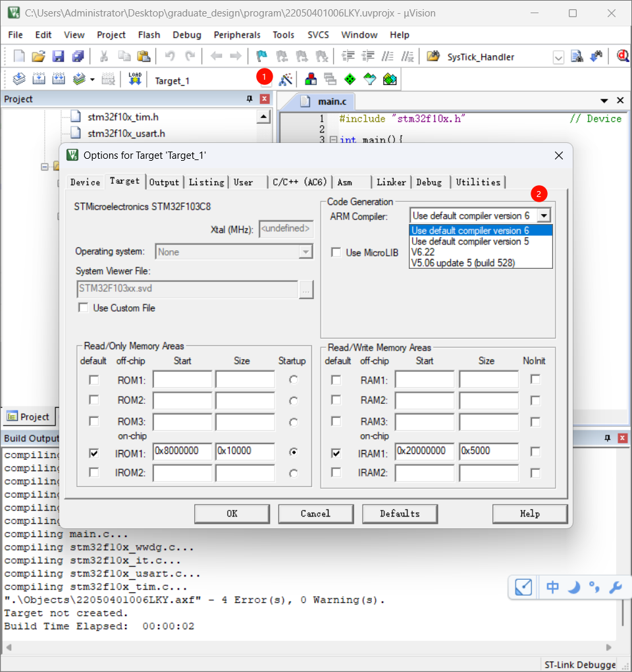Image resolution: width=632 pixels, height=672 pixels.
Task: Click the Insert Bookmark flag icon
Action: tap(261, 56)
